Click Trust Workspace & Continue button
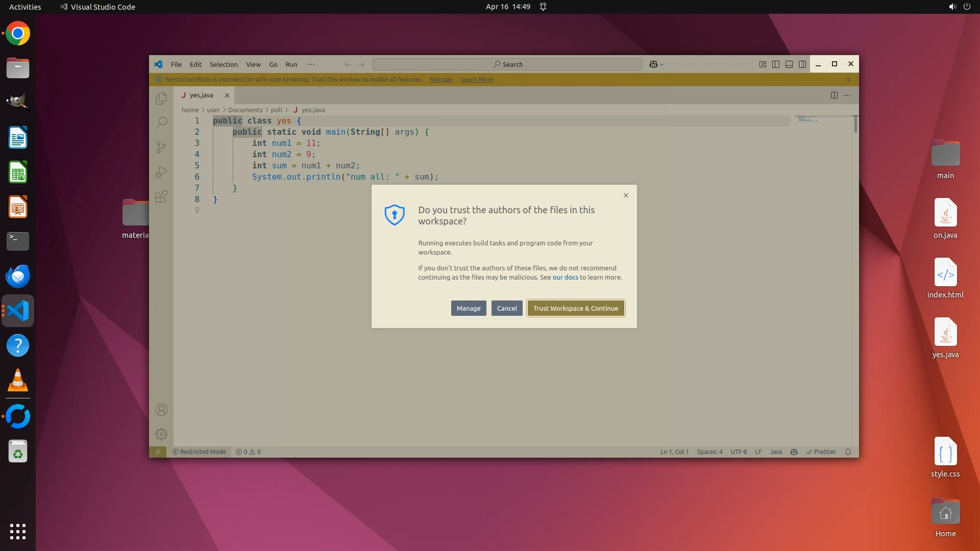 pos(575,308)
